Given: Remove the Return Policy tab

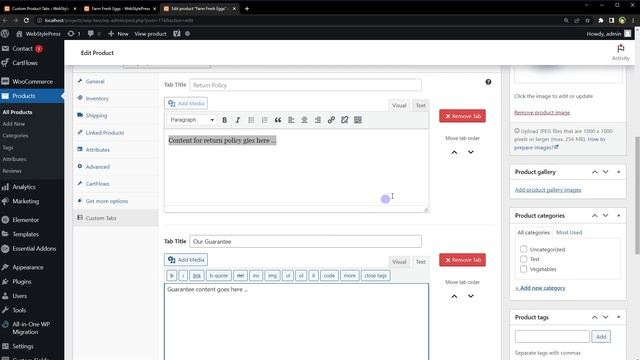Looking at the screenshot, I should coord(462,116).
